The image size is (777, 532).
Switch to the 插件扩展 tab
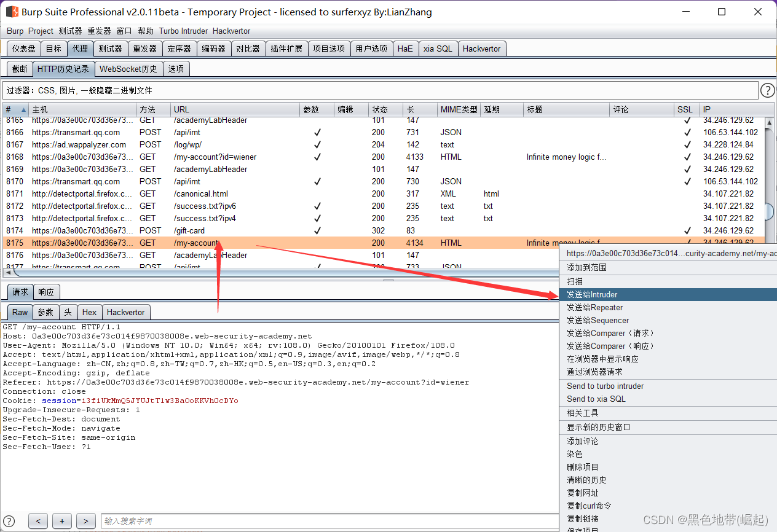coord(286,49)
